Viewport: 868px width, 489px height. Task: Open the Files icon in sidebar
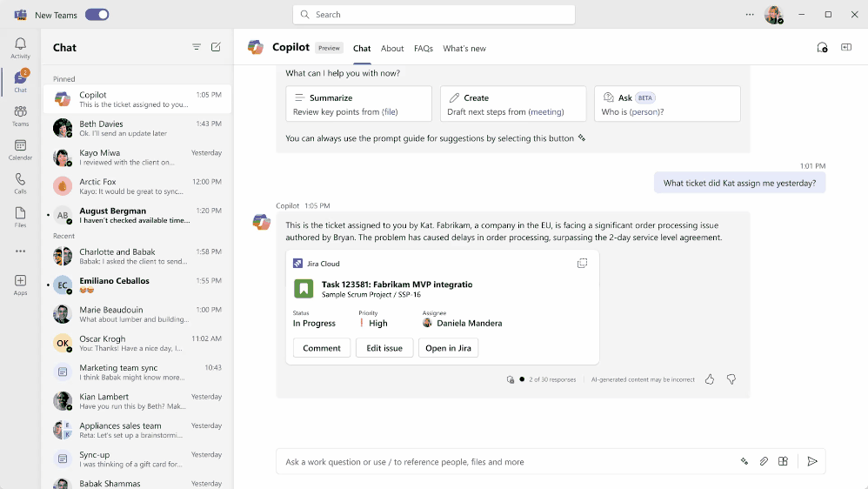(x=21, y=217)
